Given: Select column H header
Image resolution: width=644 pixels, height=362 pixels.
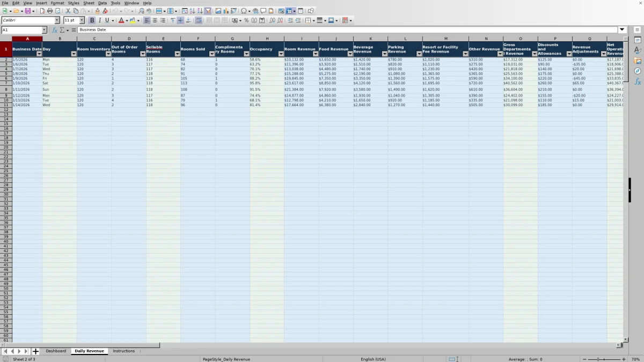Looking at the screenshot, I should coord(267,39).
